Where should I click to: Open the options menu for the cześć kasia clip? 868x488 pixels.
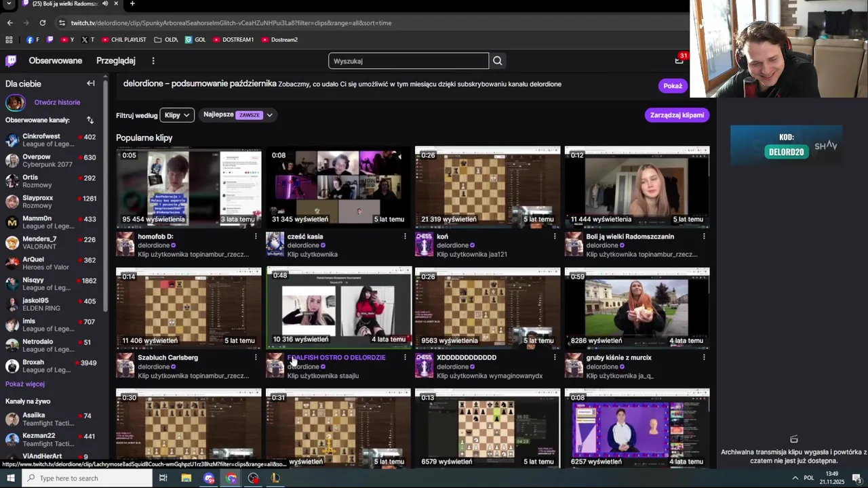coord(405,237)
